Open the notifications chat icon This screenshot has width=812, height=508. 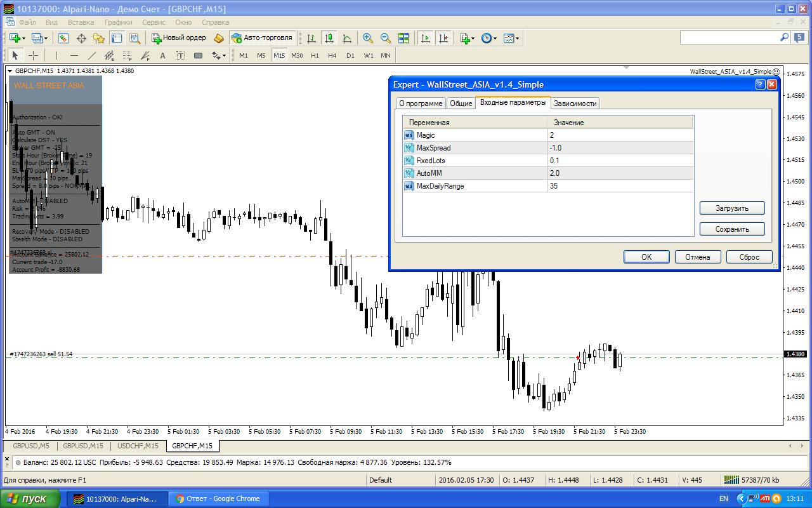[799, 37]
